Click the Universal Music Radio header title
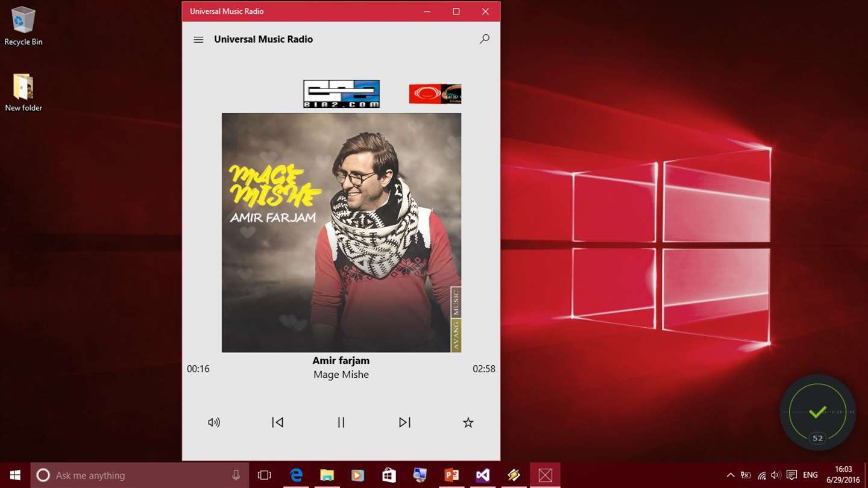The image size is (868, 488). [x=263, y=39]
